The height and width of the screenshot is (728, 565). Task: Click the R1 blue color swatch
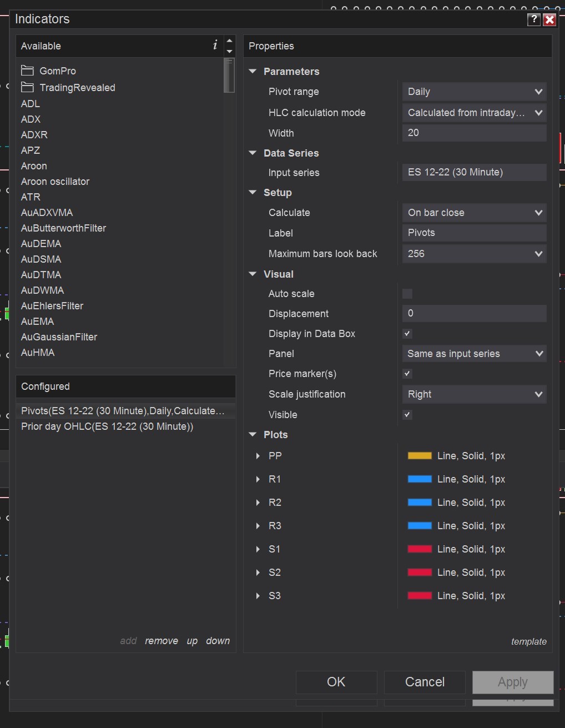pos(420,479)
